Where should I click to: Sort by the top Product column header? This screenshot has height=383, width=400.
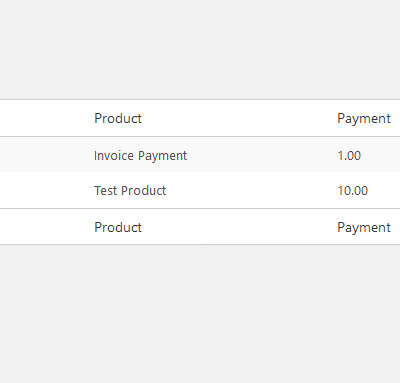tap(118, 118)
